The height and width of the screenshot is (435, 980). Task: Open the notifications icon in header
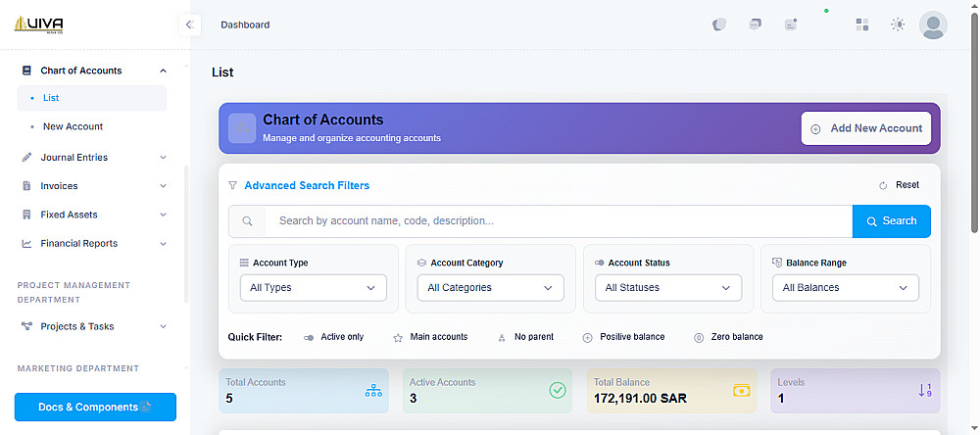tap(790, 24)
